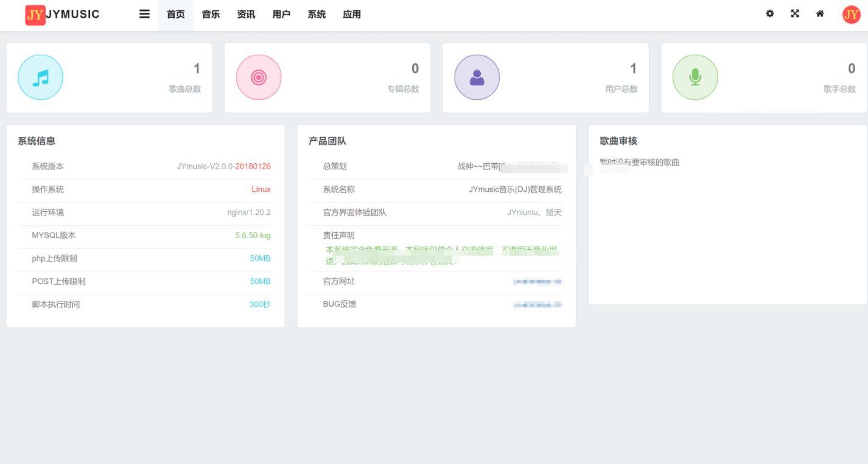Screen dimensions: 868x464
Task: Click the 用户总数 label
Action: tap(621, 89)
